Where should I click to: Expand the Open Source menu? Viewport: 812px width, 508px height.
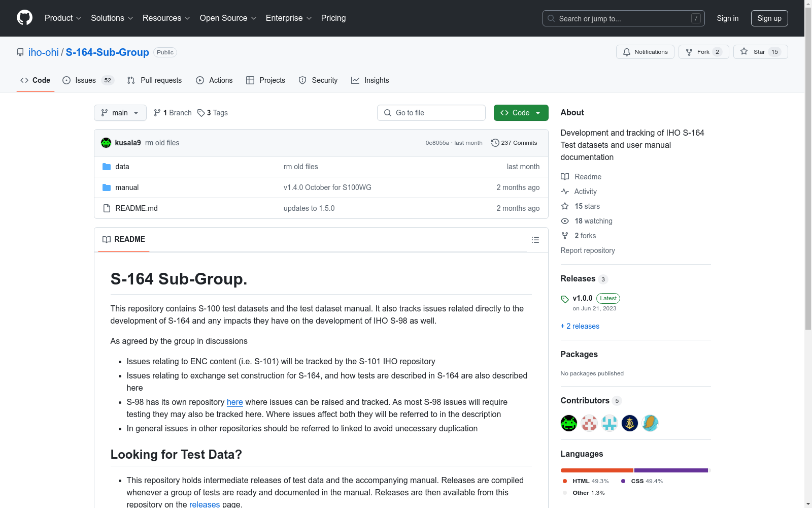point(228,18)
